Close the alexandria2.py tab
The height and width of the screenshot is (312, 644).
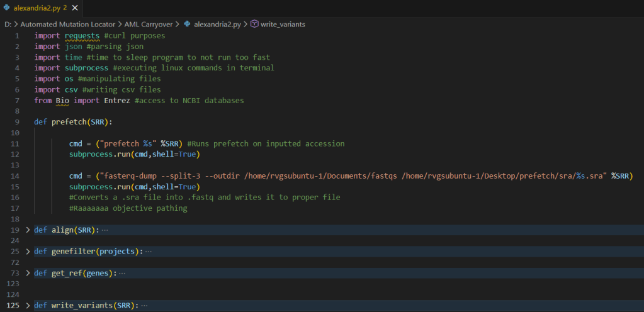click(75, 8)
